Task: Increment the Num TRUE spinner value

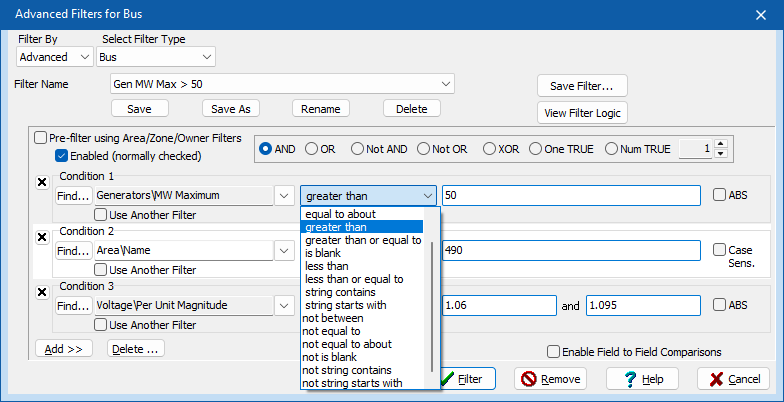Action: (720, 143)
